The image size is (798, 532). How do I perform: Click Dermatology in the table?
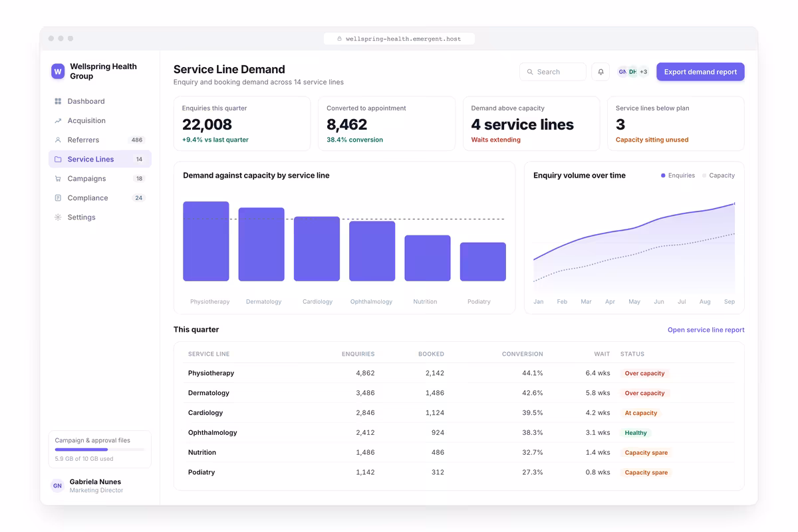209,393
